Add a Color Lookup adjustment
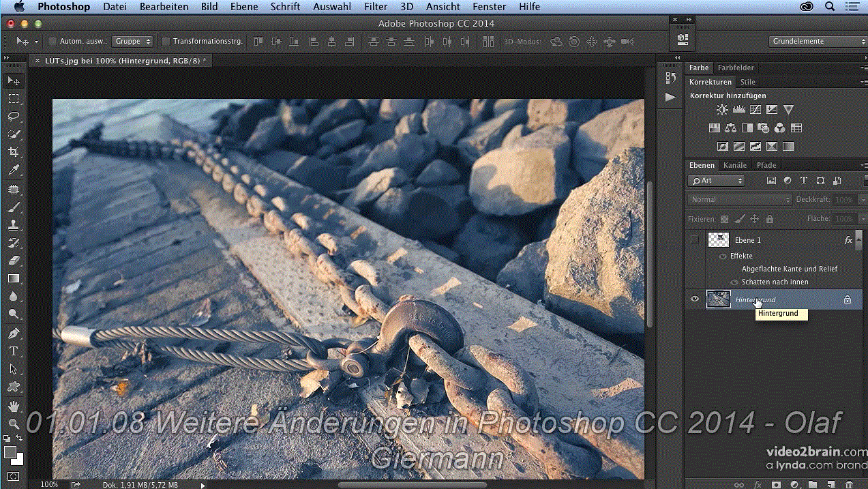868x489 pixels. pos(796,128)
